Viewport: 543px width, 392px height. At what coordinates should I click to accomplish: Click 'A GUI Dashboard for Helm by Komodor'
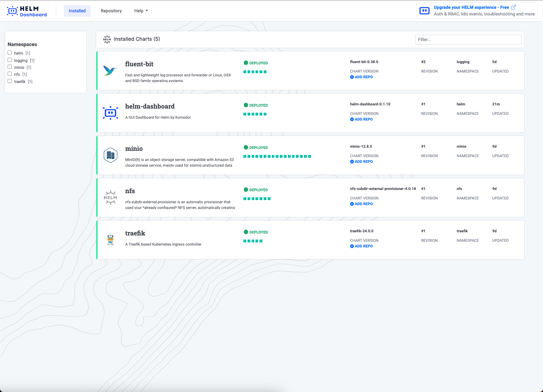tap(158, 117)
